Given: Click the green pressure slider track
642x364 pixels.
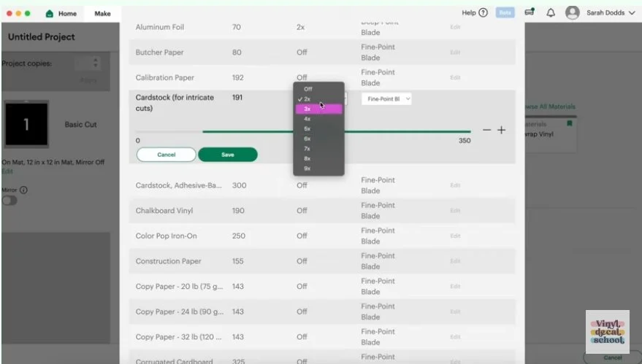Looking at the screenshot, I should pyautogui.click(x=337, y=132).
